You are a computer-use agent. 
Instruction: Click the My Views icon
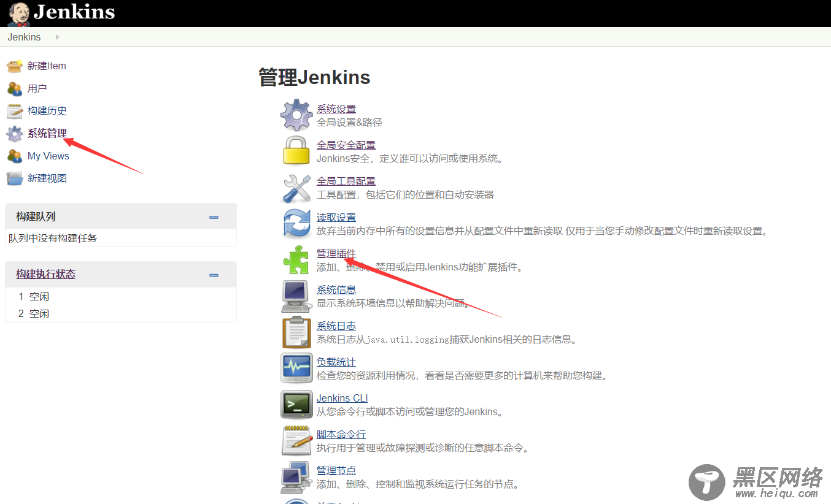click(x=15, y=156)
